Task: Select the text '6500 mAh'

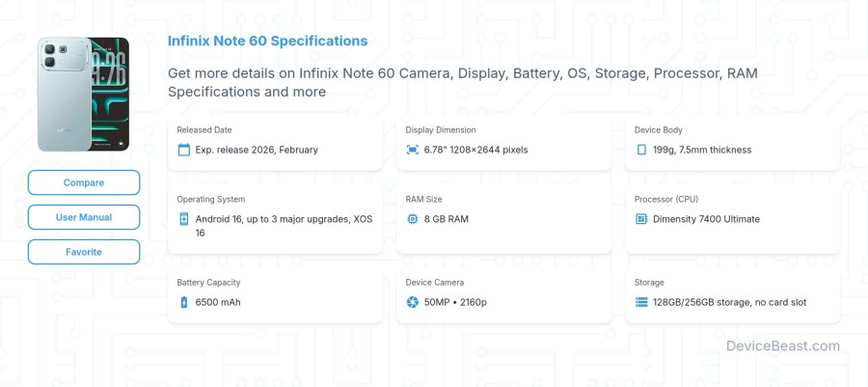Action: pyautogui.click(x=218, y=302)
